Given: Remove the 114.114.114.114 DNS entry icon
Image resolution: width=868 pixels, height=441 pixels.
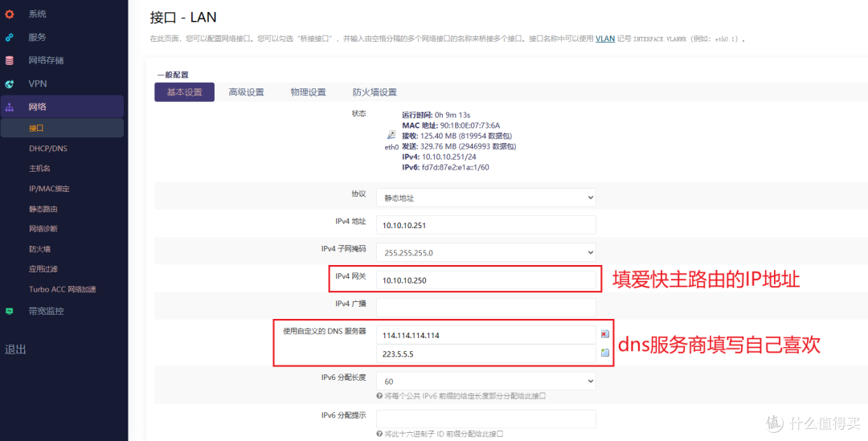Looking at the screenshot, I should [x=604, y=334].
